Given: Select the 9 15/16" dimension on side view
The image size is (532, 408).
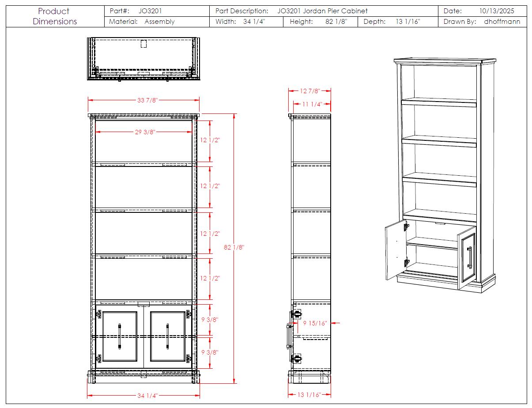Looking at the screenshot, I should point(315,323).
